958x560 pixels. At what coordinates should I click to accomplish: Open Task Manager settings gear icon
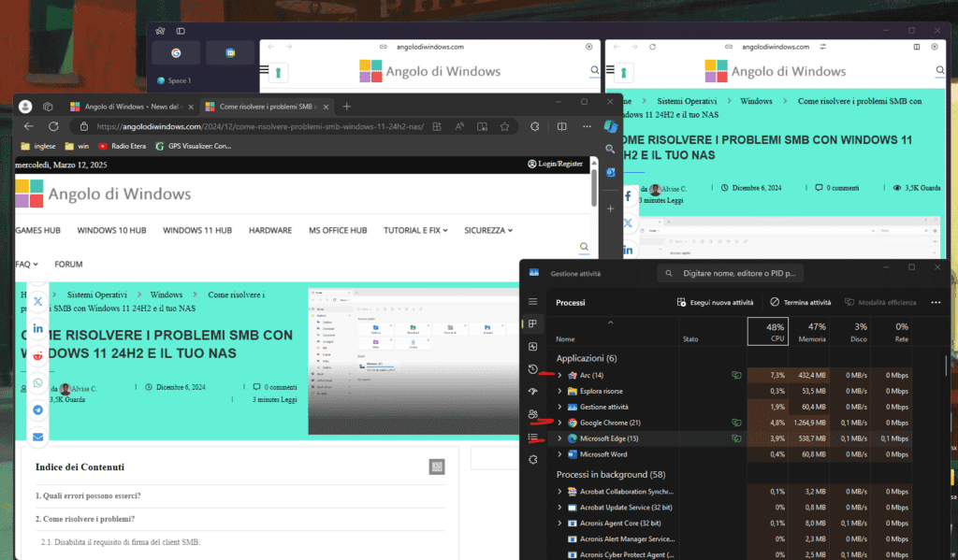[x=533, y=459]
